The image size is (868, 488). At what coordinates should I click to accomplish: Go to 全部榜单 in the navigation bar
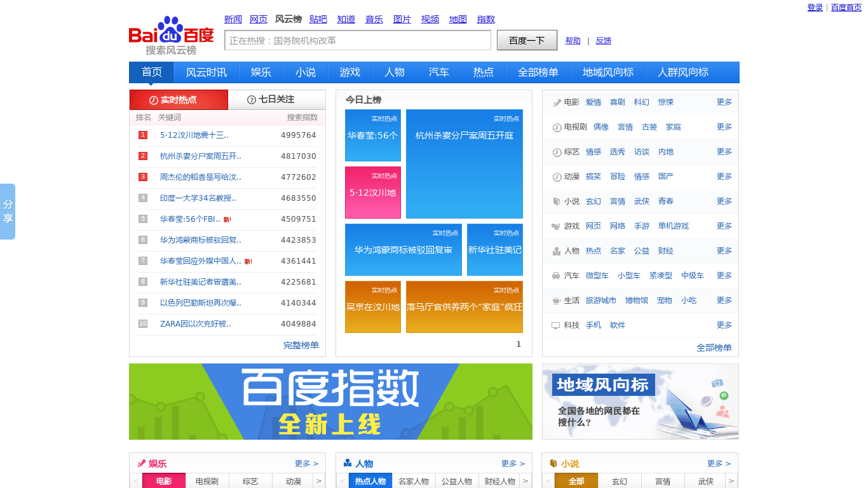coord(538,72)
